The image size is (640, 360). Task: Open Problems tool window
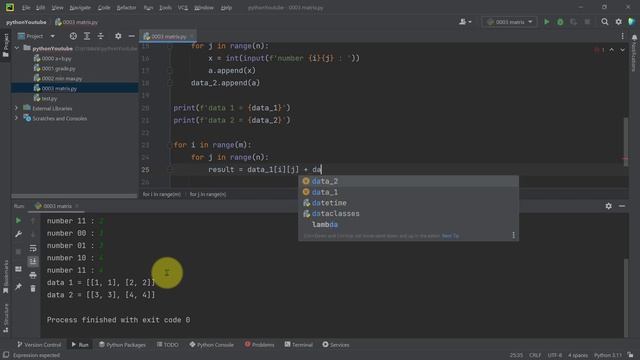(259, 345)
